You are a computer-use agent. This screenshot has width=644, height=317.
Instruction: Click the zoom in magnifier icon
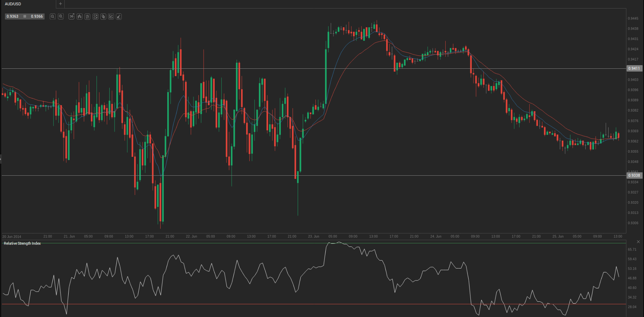61,17
